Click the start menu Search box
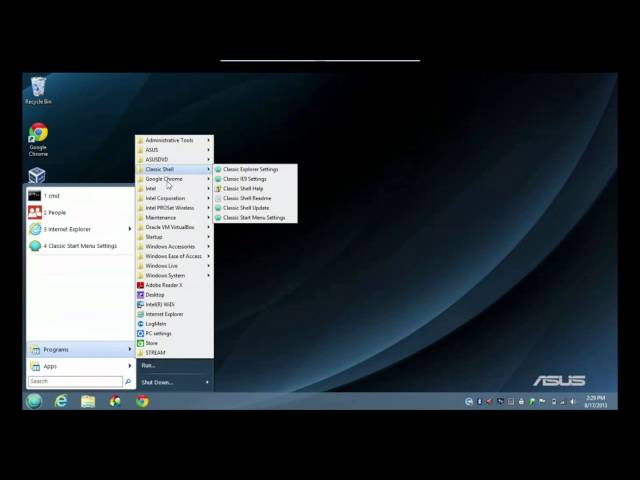This screenshot has width=640, height=480. pyautogui.click(x=76, y=381)
